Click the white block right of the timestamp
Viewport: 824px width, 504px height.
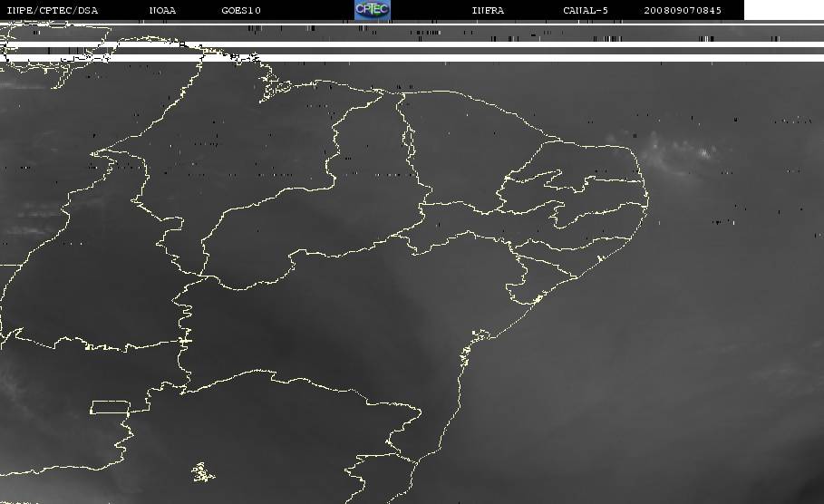pyautogui.click(x=783, y=10)
